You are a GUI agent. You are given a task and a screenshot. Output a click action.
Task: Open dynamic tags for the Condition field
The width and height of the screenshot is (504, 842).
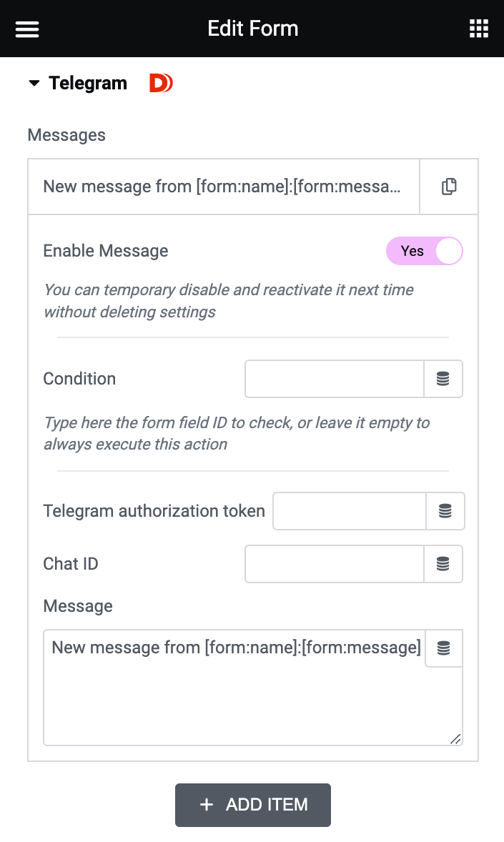(x=444, y=379)
